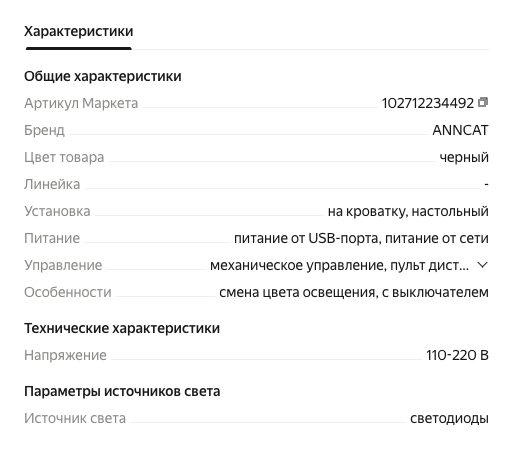Click the Установка value на кроватку, настольный
This screenshot has height=461, width=513.
click(x=408, y=211)
